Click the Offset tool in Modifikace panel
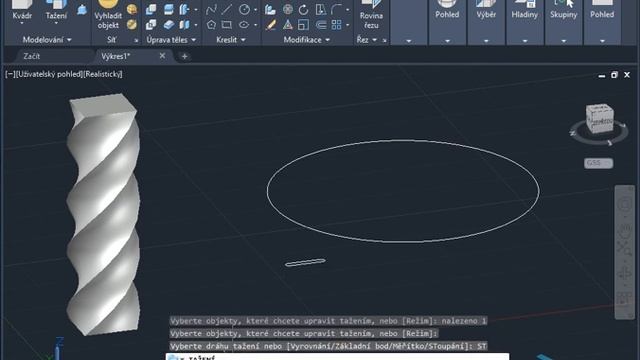 click(321, 25)
